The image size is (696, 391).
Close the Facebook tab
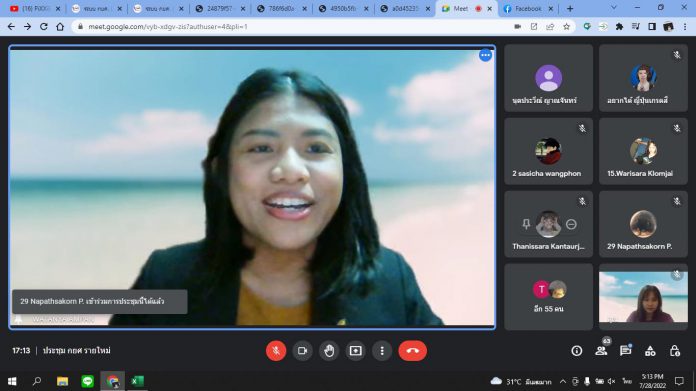click(551, 8)
